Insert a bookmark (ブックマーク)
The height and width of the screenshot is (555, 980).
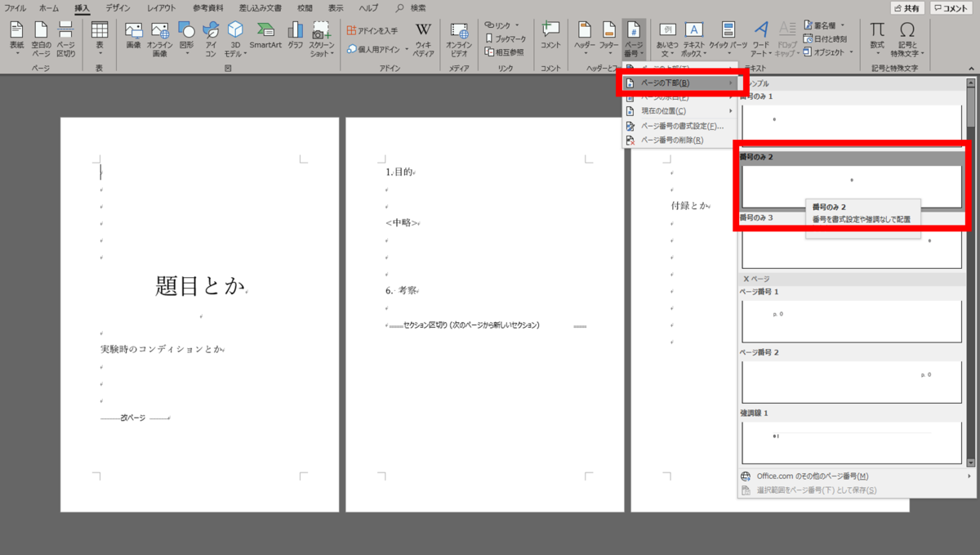pos(506,38)
